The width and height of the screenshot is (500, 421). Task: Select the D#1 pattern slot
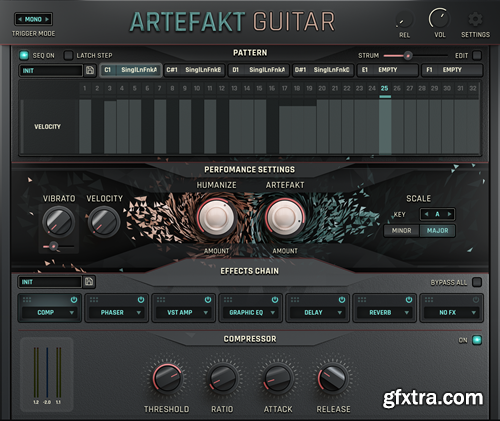[323, 70]
